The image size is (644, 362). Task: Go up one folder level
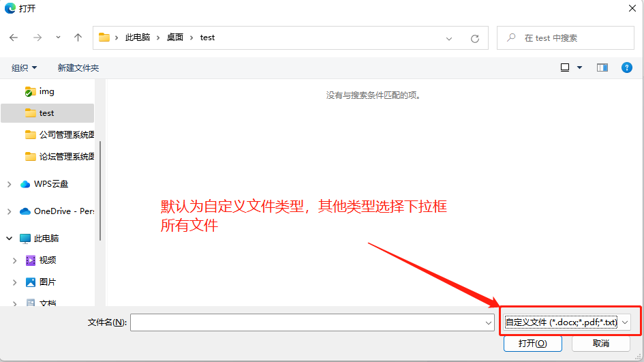click(x=78, y=37)
